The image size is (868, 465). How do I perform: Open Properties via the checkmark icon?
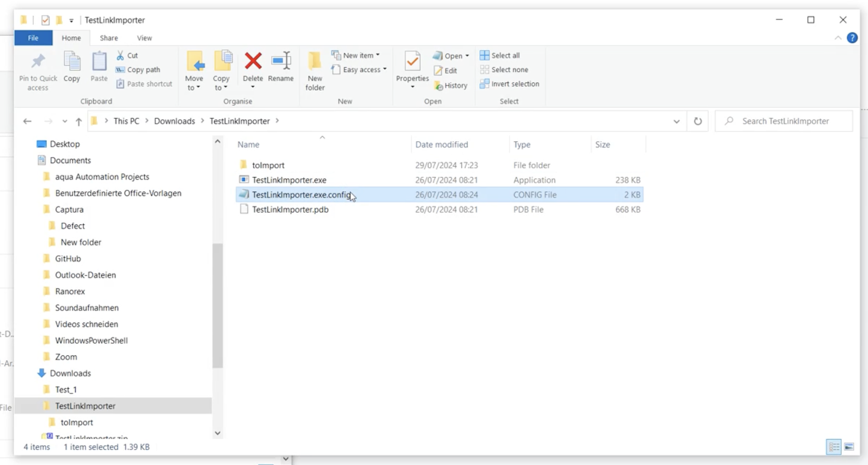point(412,61)
